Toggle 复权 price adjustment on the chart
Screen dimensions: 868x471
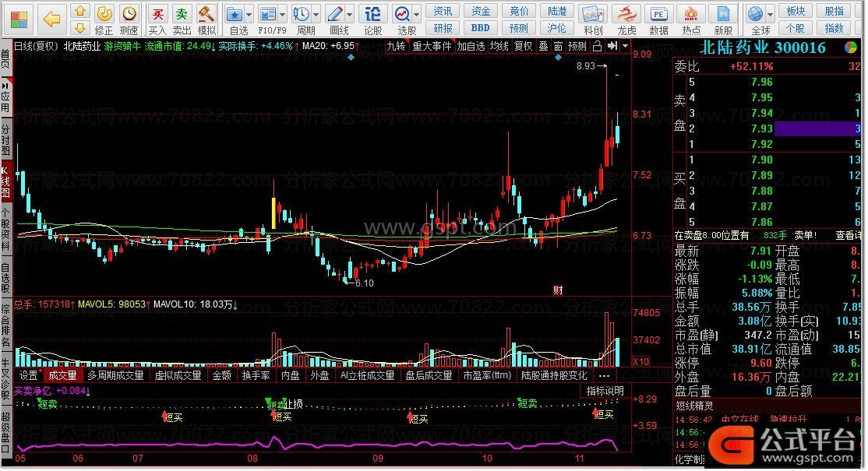[x=523, y=47]
